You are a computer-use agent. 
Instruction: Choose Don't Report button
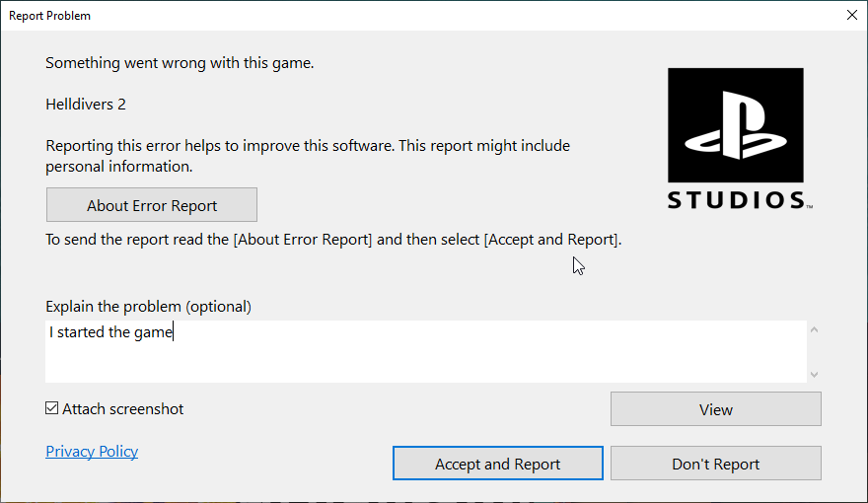[716, 464]
